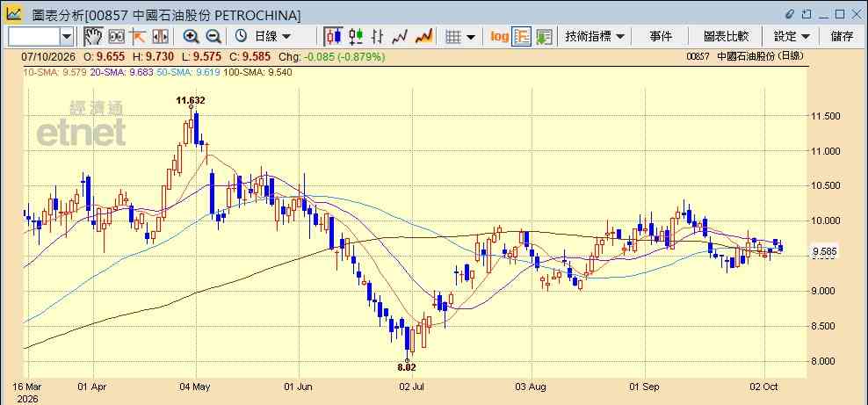
Task: Click the 01 Sep date axis label
Action: [644, 387]
